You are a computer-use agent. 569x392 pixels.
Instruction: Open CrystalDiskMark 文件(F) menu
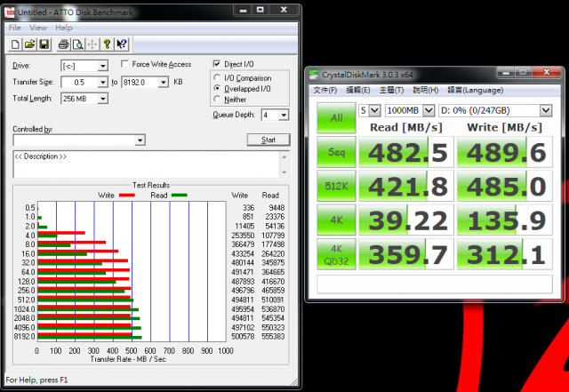(325, 90)
